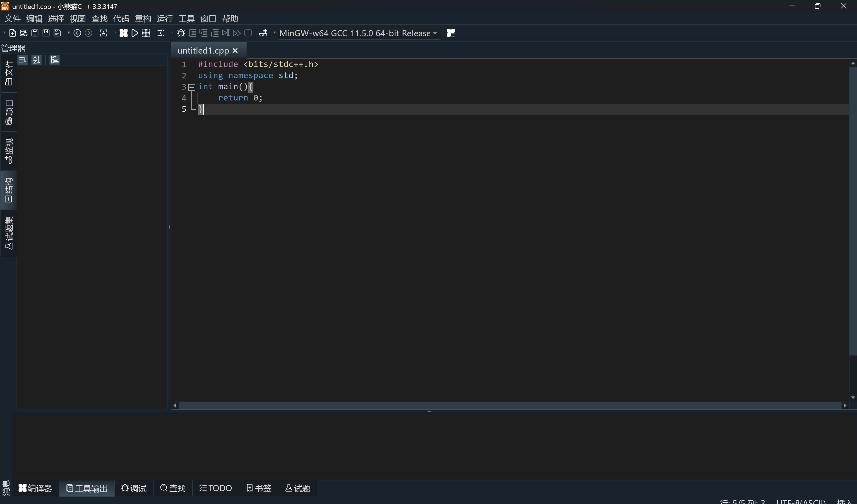Save all open files
The image size is (857, 504).
57,33
